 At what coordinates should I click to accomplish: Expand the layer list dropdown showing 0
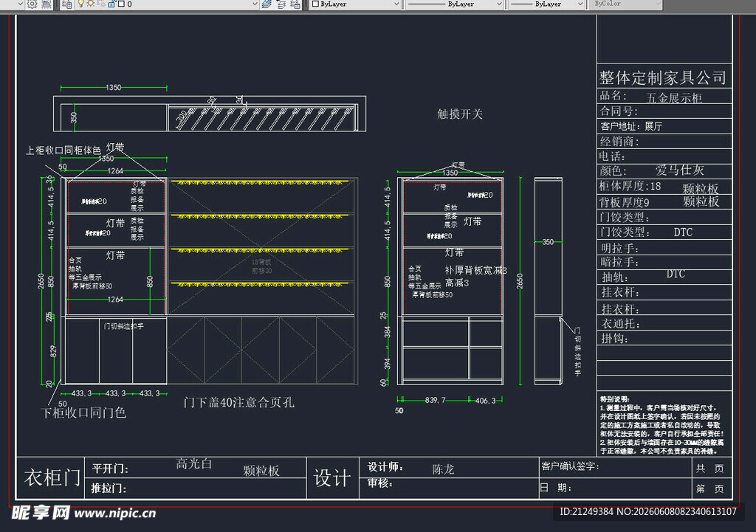coord(255,4)
